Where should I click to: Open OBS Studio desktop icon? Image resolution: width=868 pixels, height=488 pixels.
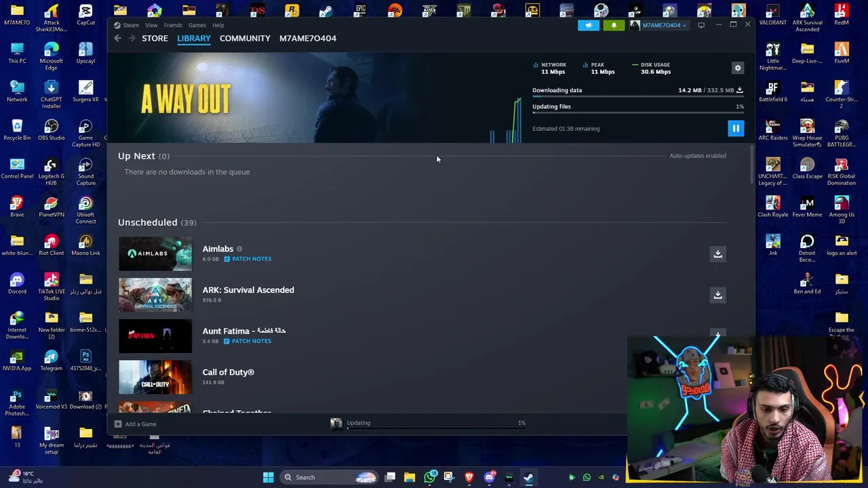pyautogui.click(x=51, y=130)
